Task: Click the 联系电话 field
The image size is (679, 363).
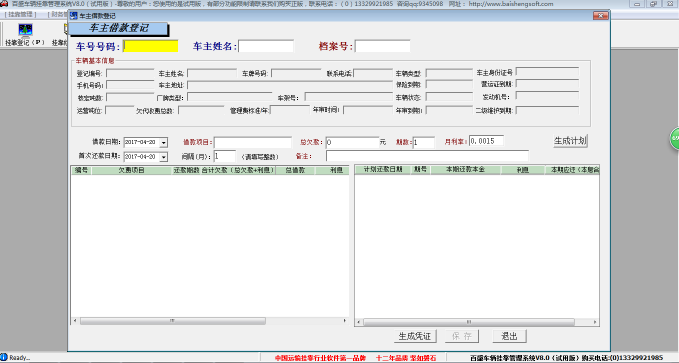Action: (x=373, y=73)
